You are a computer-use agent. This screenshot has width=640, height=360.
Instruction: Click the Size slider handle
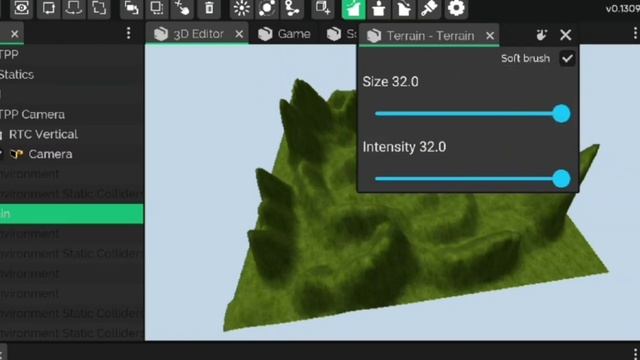pyautogui.click(x=562, y=113)
